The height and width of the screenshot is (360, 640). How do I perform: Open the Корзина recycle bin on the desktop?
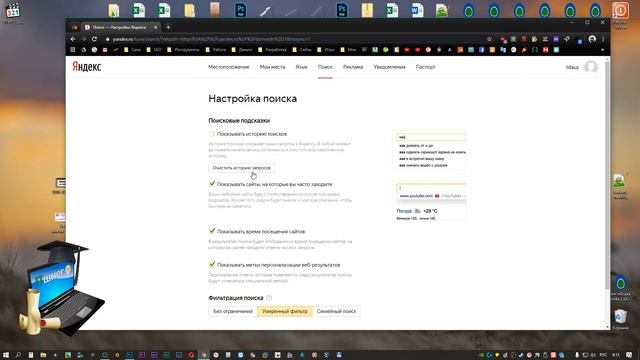tap(620, 319)
